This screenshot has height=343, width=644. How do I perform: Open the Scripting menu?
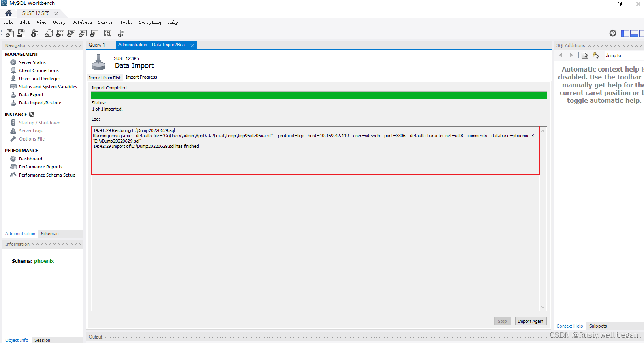click(x=150, y=23)
